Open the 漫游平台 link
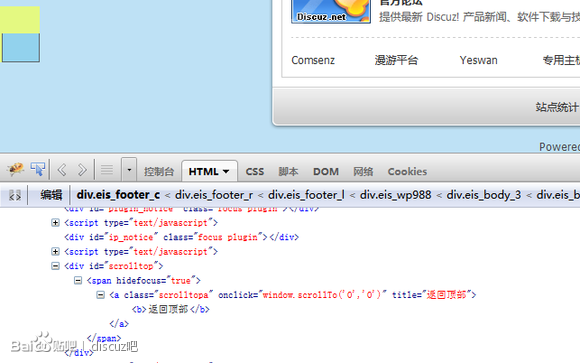The height and width of the screenshot is (363, 580). coord(396,60)
